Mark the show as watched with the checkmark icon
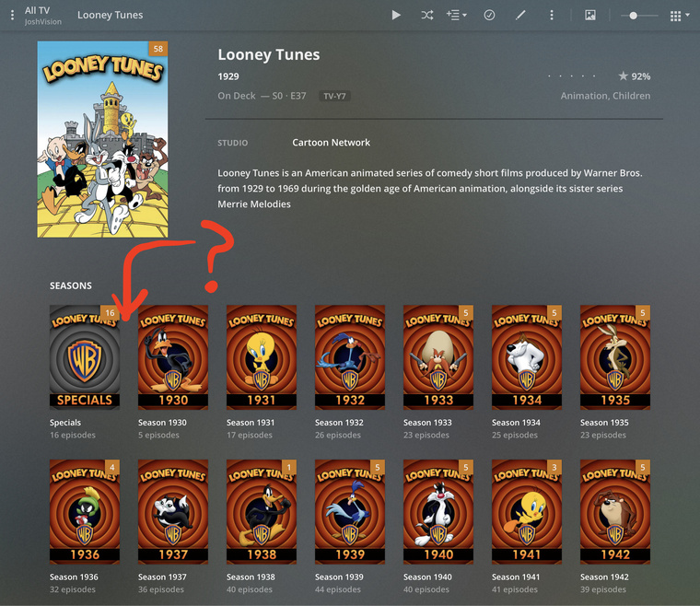The image size is (700, 606). pyautogui.click(x=489, y=15)
